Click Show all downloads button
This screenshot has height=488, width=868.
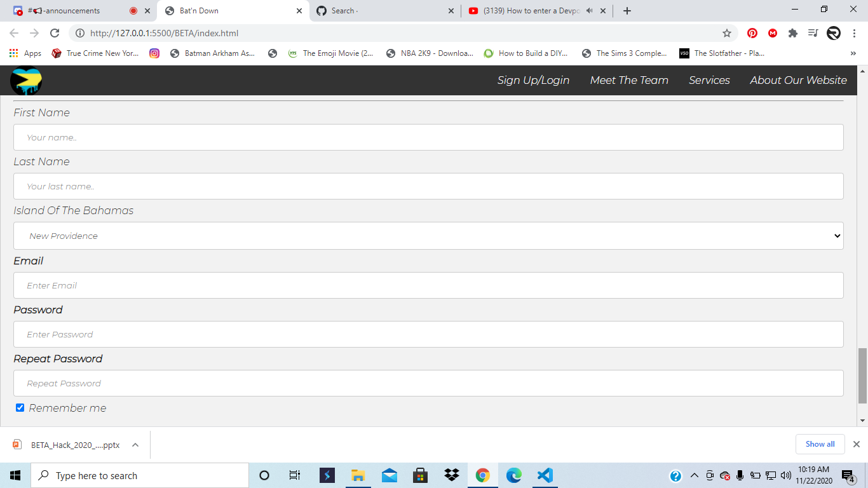click(x=820, y=444)
